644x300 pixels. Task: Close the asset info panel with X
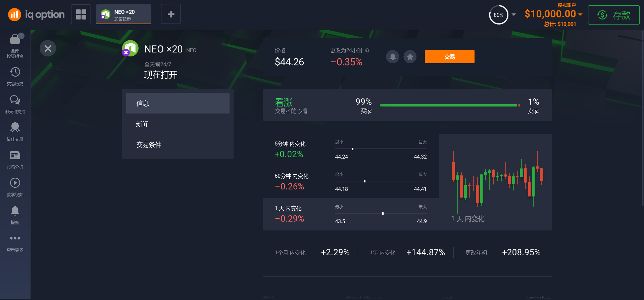tap(48, 48)
